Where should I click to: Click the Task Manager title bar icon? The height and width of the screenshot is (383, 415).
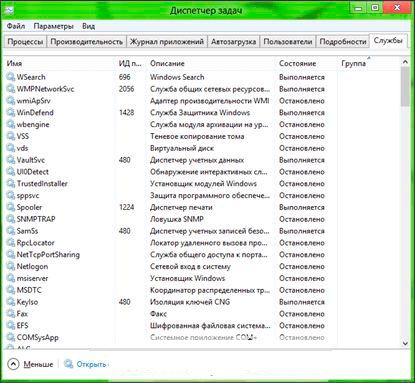coord(9,10)
